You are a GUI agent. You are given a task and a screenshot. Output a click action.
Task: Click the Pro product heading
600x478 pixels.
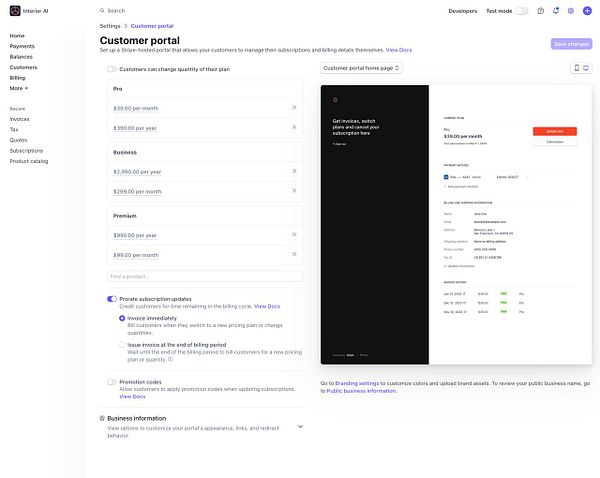pos(117,89)
